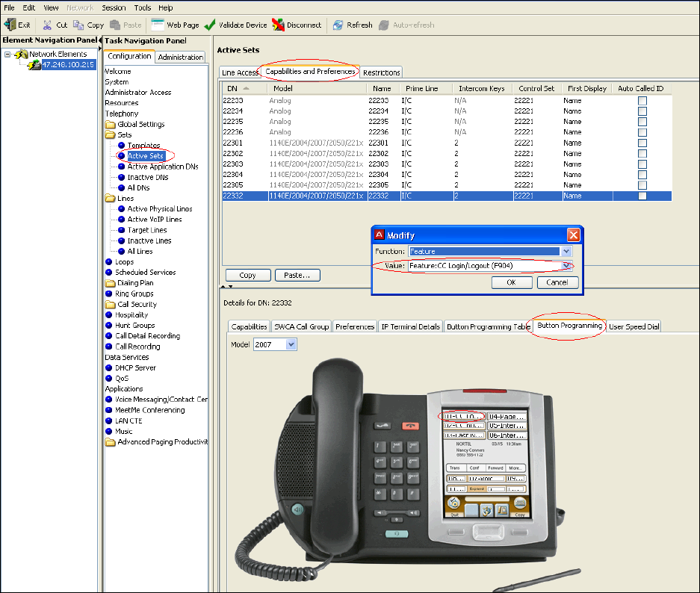Viewport: 700px width, 593px height.
Task: Switch to the Restrictions tab
Action: (381, 72)
